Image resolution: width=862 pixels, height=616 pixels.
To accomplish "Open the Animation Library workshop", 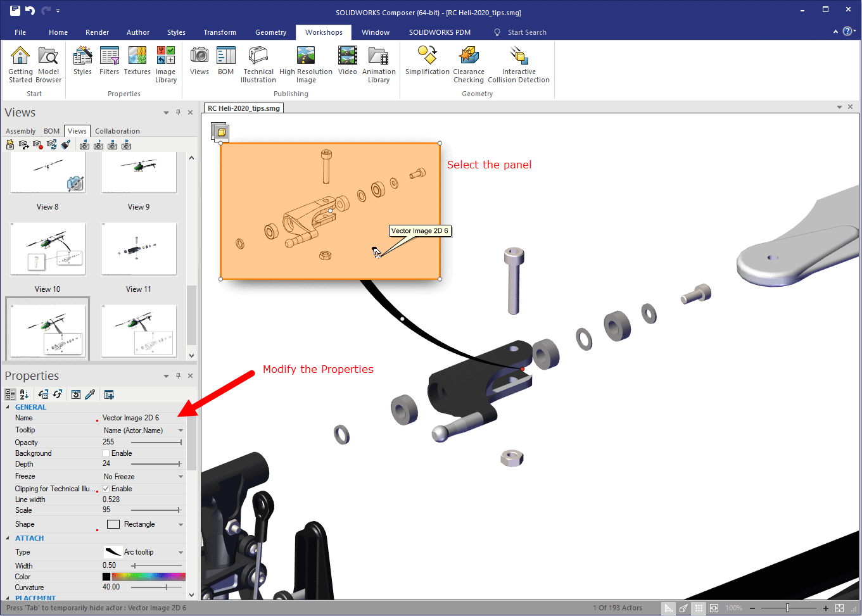I will [379, 64].
